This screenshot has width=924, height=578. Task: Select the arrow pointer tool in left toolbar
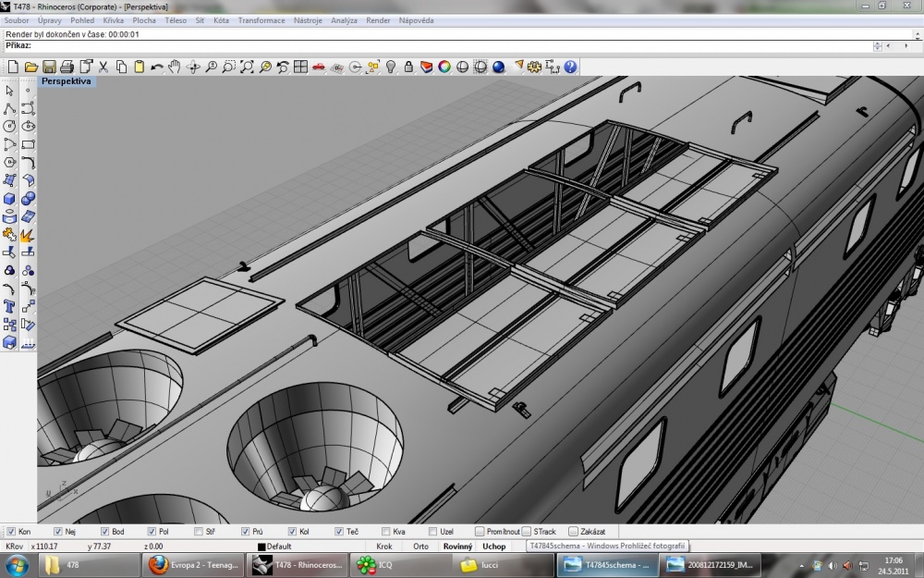(x=9, y=91)
